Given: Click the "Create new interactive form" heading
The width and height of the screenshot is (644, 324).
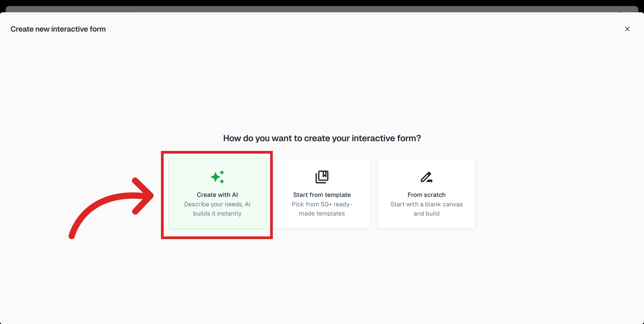Looking at the screenshot, I should 58,29.
